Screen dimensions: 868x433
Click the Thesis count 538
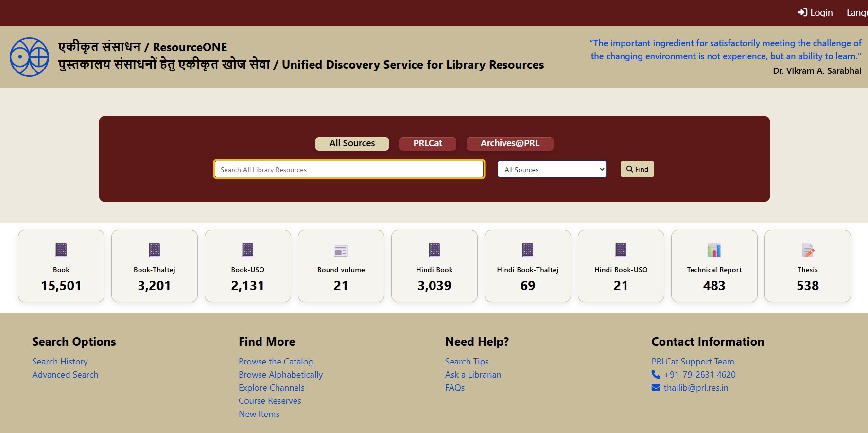pos(808,286)
